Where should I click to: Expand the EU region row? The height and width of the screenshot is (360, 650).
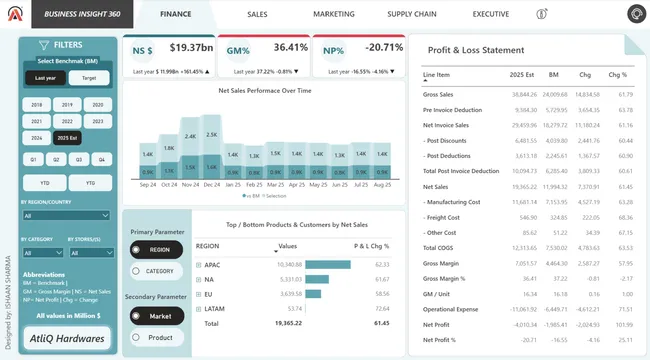pyautogui.click(x=199, y=294)
